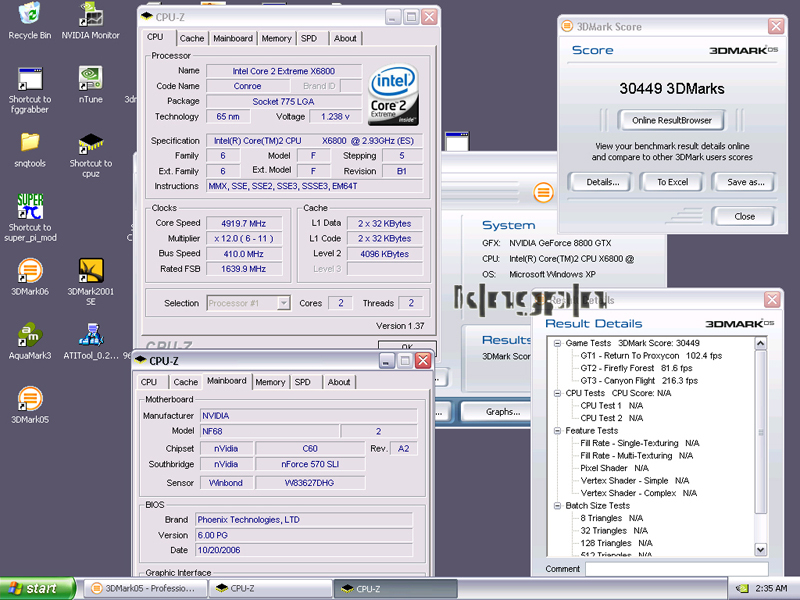Select the 32 Triangles row

coord(614,531)
